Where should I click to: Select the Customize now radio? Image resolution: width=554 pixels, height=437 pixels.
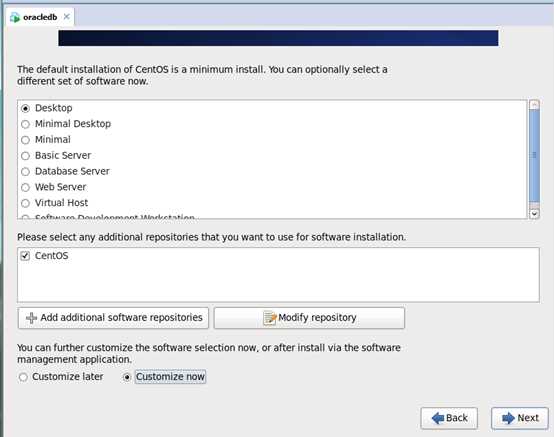tap(126, 377)
